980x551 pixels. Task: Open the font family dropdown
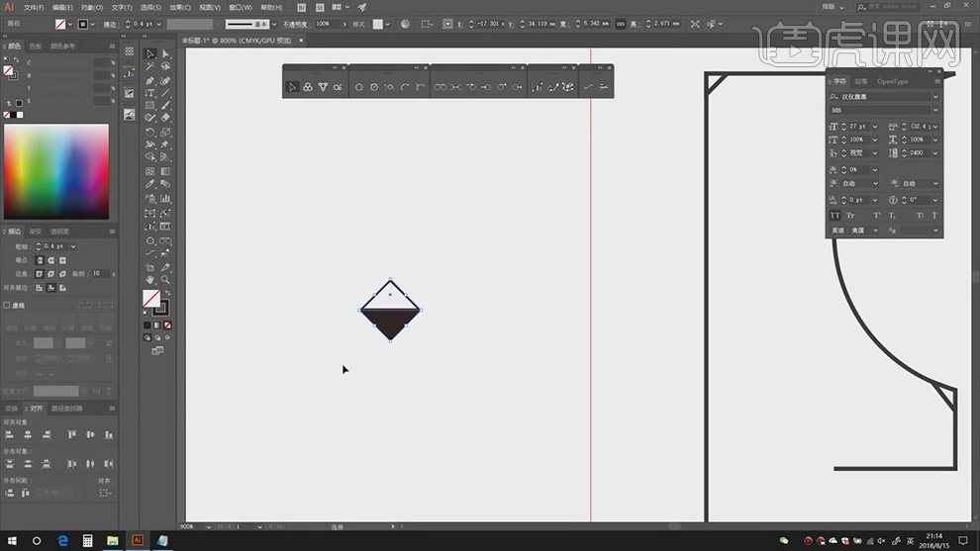tap(935, 97)
